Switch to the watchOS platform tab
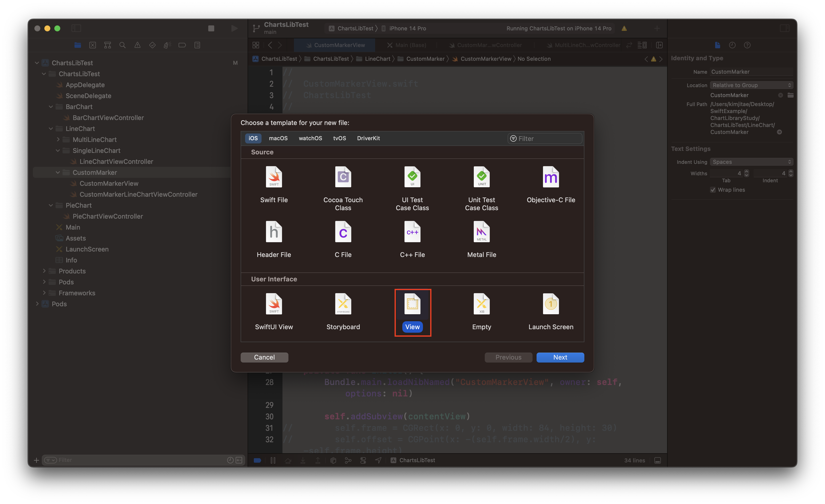This screenshot has height=504, width=825. [x=310, y=138]
